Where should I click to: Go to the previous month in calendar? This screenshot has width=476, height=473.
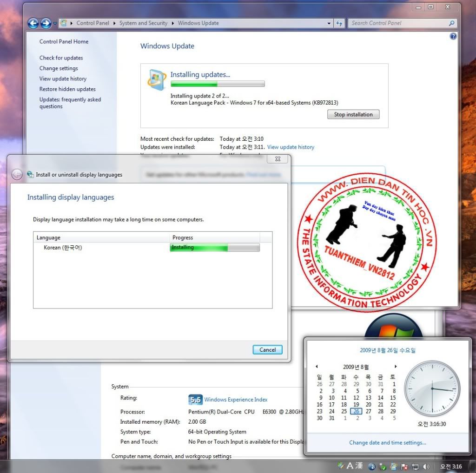[x=317, y=367]
